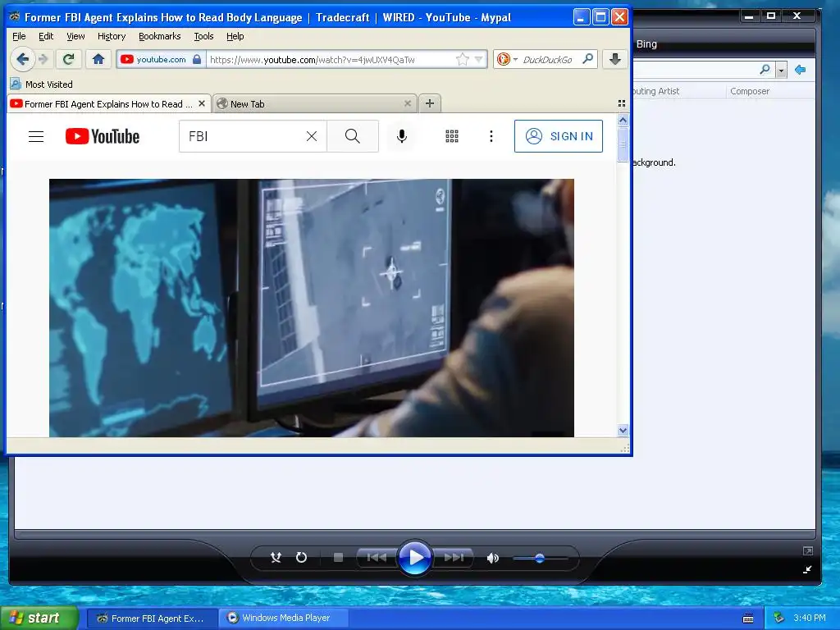
Task: Click the Media Player library search magnifier
Action: tap(765, 70)
